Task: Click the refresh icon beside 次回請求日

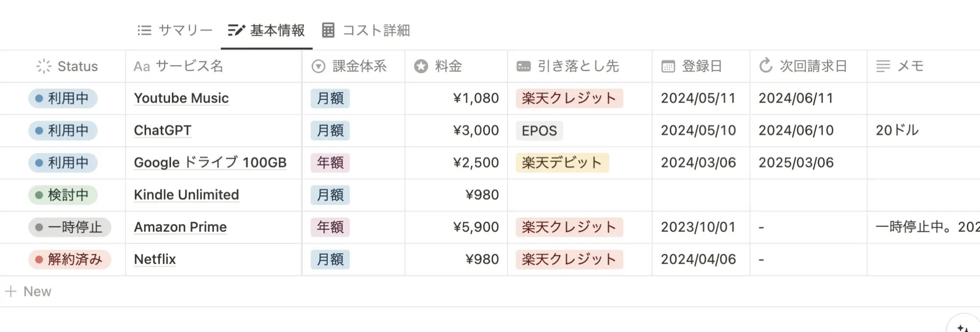Action: (766, 65)
